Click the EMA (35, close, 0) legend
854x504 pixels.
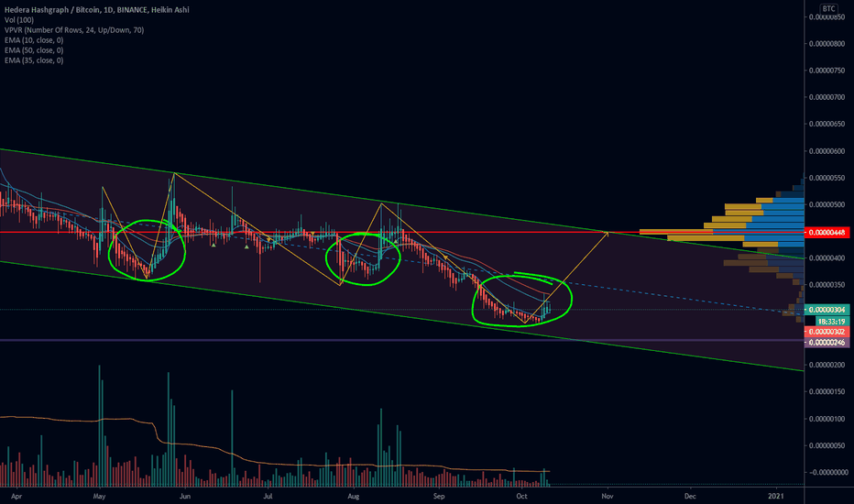tap(34, 60)
